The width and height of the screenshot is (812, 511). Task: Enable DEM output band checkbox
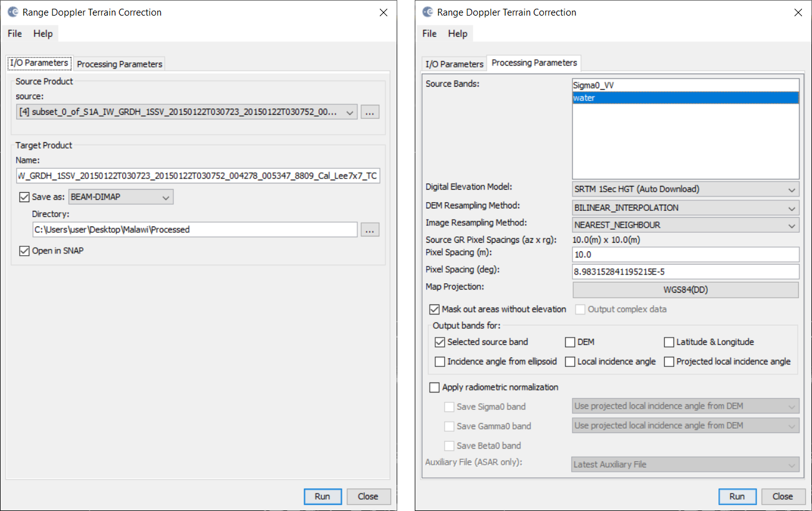pyautogui.click(x=570, y=342)
